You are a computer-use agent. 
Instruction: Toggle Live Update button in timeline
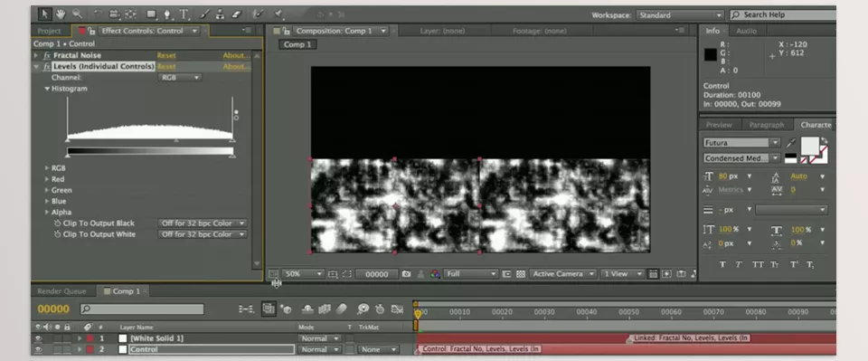(x=269, y=309)
